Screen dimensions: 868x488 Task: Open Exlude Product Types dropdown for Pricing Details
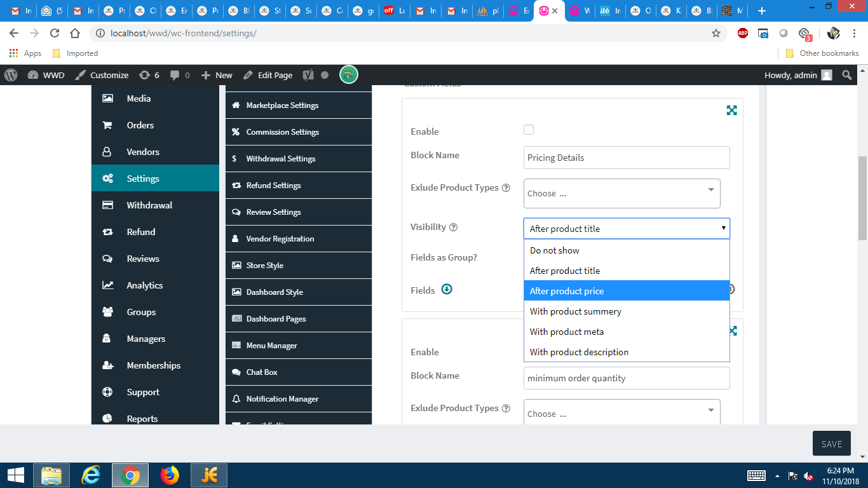[x=622, y=193]
